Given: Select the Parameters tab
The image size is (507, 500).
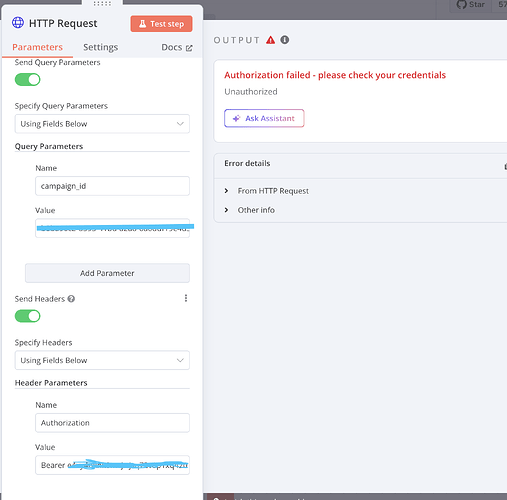Looking at the screenshot, I should tap(37, 47).
